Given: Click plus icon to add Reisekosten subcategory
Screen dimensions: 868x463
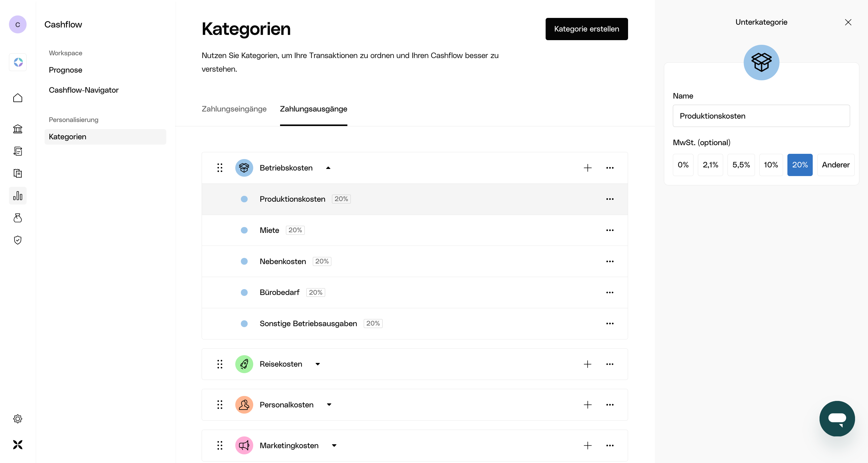Looking at the screenshot, I should tap(587, 364).
